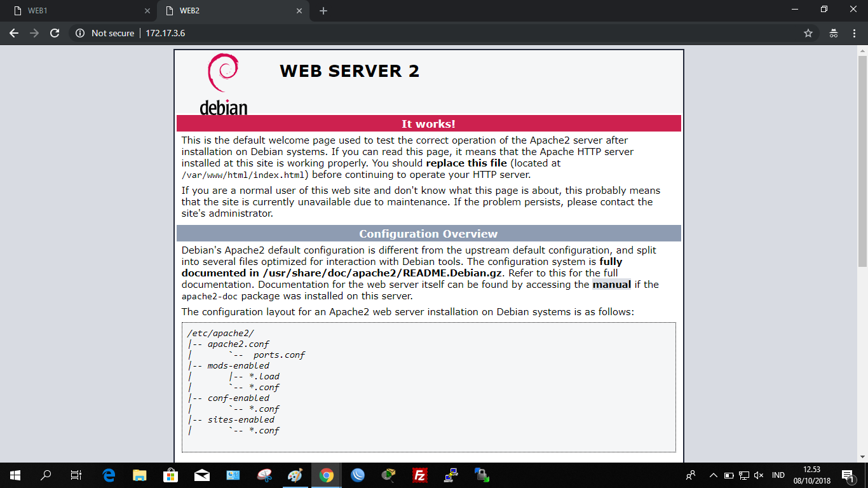The height and width of the screenshot is (488, 868).
Task: Open the network status tray icon
Action: coord(743,475)
